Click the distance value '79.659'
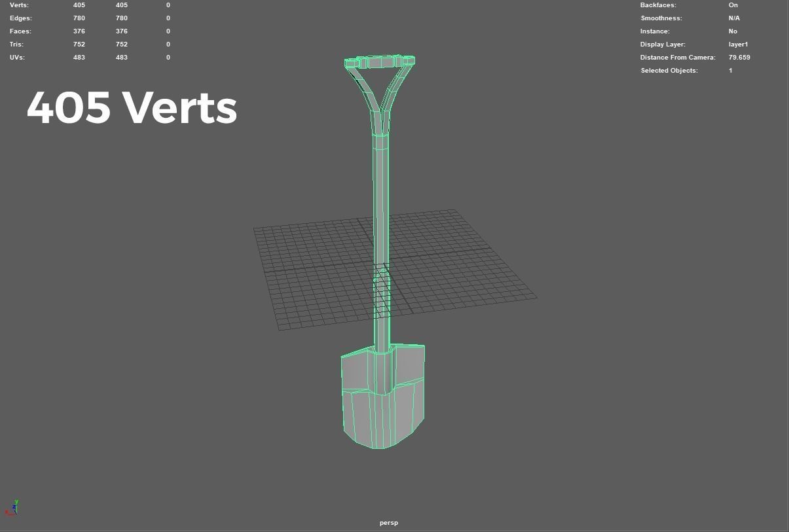789x532 pixels. 739,58
